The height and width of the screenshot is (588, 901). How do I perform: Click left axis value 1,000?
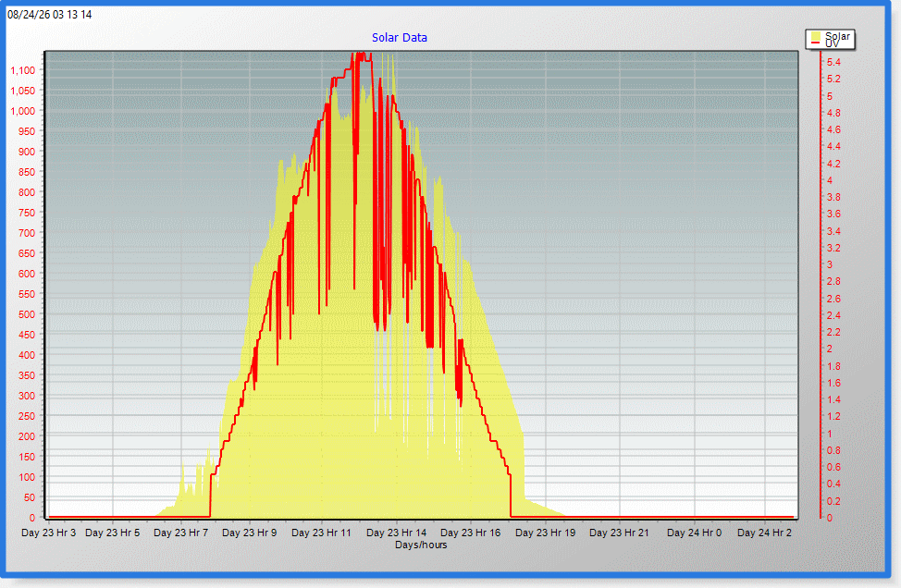click(x=23, y=111)
